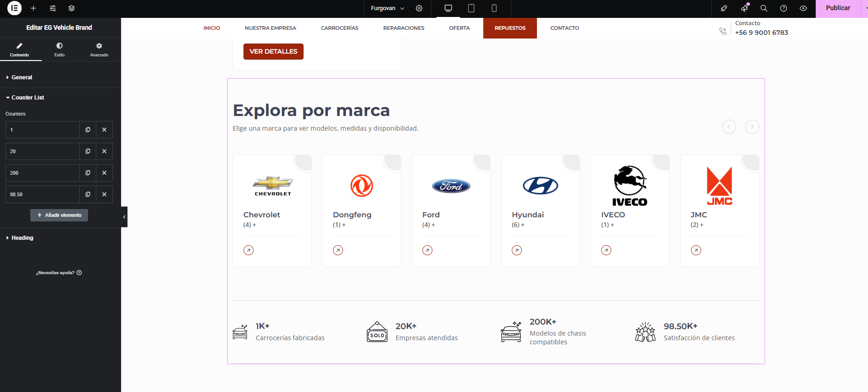This screenshot has height=392, width=868.
Task: Switch to desktop view mode
Action: (448, 8)
